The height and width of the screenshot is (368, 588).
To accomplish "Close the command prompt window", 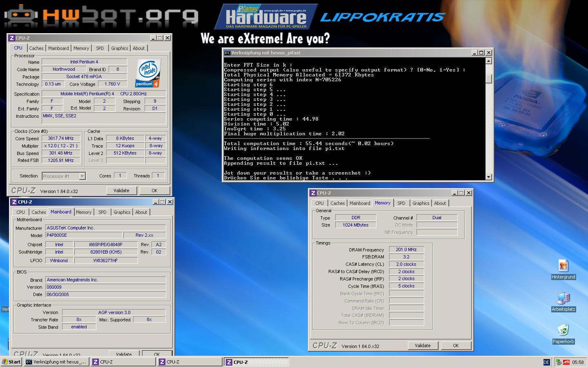I will (489, 53).
